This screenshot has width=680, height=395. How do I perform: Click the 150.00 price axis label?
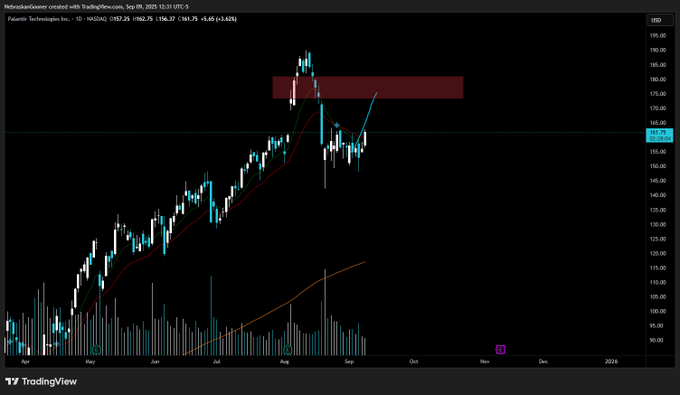(657, 166)
